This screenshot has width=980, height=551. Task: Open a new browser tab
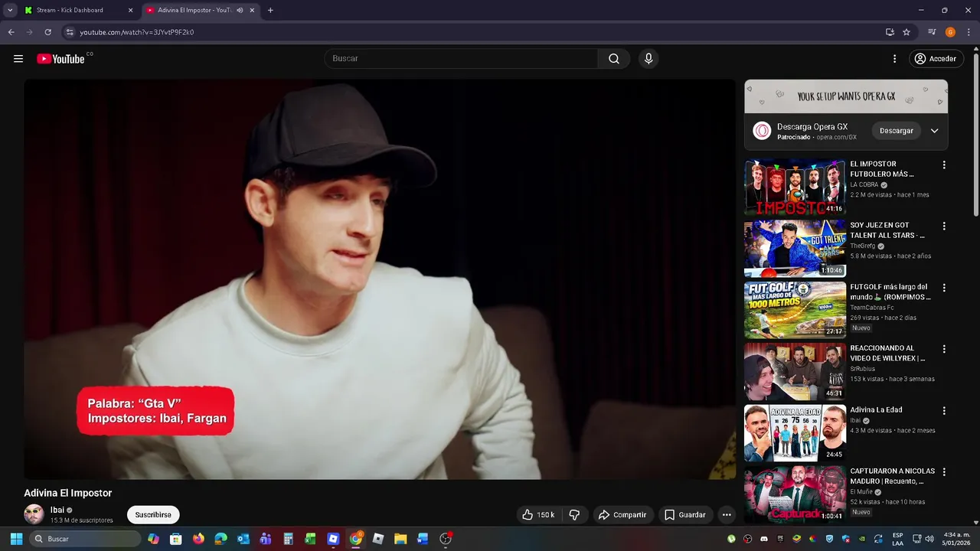[x=270, y=10]
